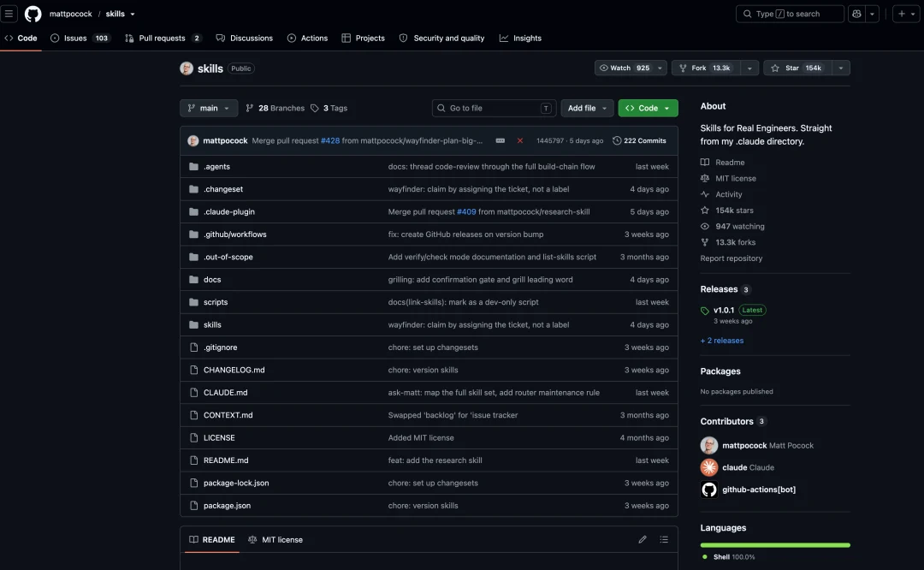924x570 pixels.
Task: Open the 222 Commits history link
Action: (x=639, y=141)
